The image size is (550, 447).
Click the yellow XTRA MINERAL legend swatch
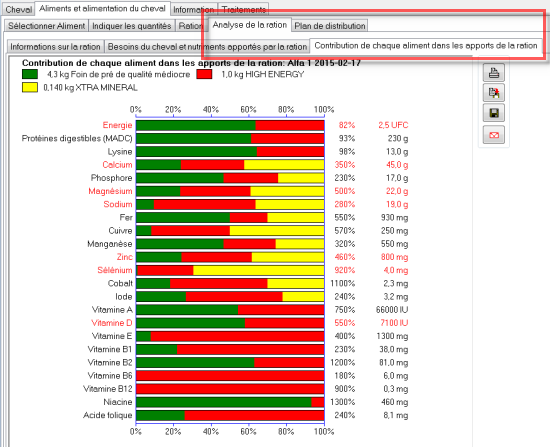(x=30, y=87)
